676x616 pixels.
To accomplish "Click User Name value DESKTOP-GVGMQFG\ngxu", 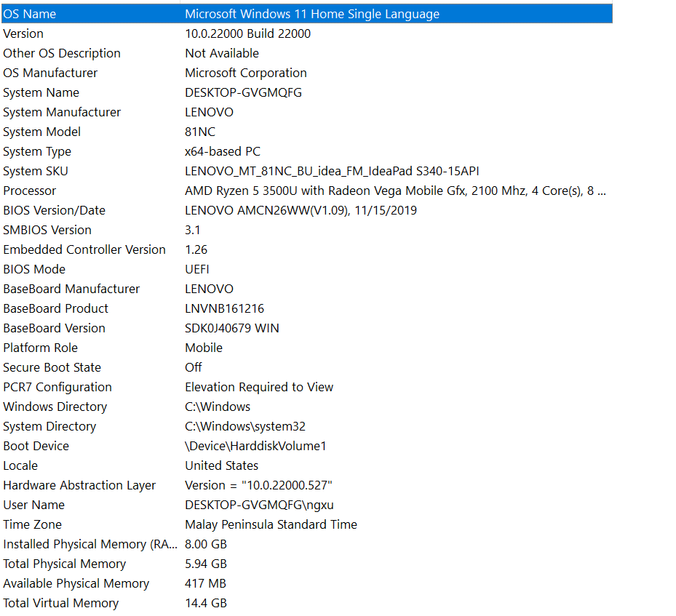I will tap(260, 505).
